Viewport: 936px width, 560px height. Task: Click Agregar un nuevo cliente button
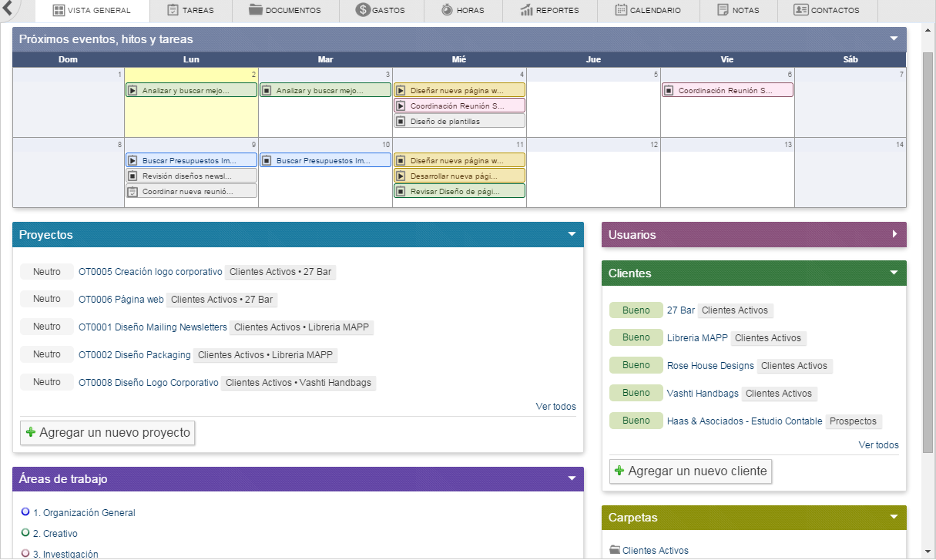(690, 471)
